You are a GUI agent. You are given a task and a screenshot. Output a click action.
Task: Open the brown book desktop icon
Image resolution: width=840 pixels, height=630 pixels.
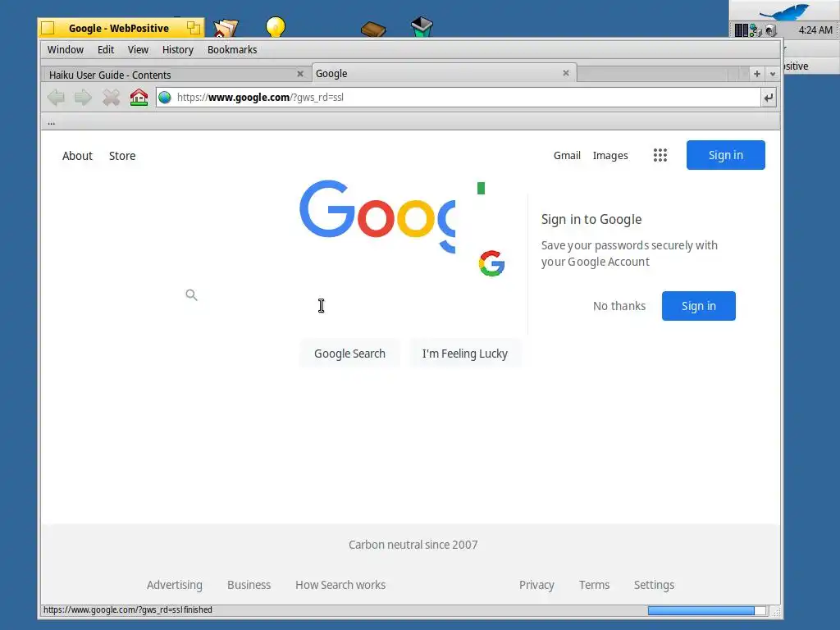click(x=373, y=29)
